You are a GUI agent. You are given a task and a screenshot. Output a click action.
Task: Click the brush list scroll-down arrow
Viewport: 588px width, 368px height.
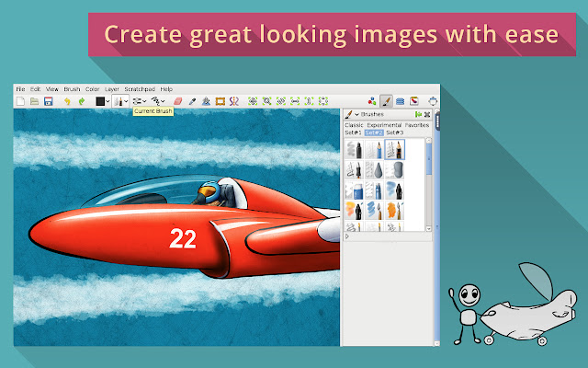(429, 229)
